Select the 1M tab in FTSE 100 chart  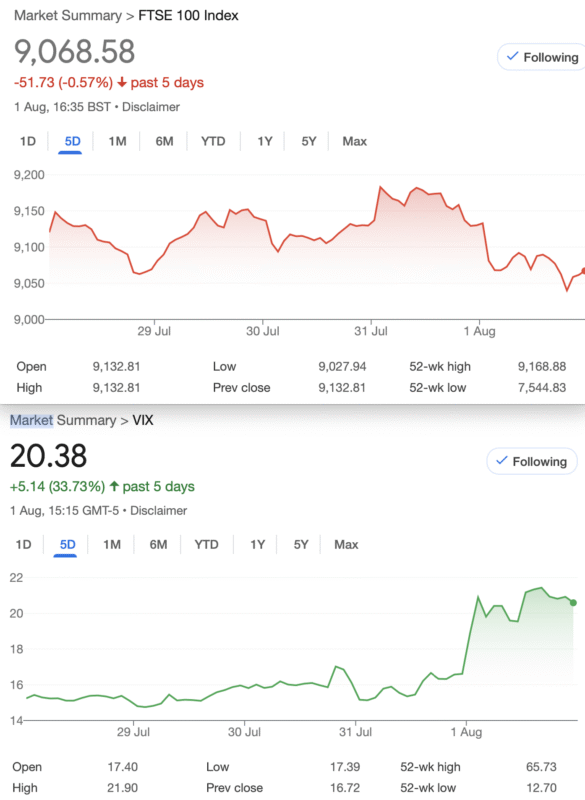click(117, 141)
